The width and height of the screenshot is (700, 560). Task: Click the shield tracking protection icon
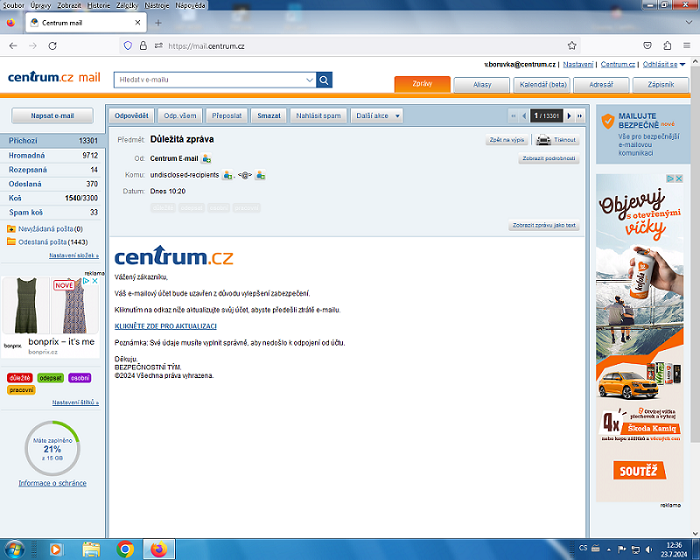[x=128, y=45]
